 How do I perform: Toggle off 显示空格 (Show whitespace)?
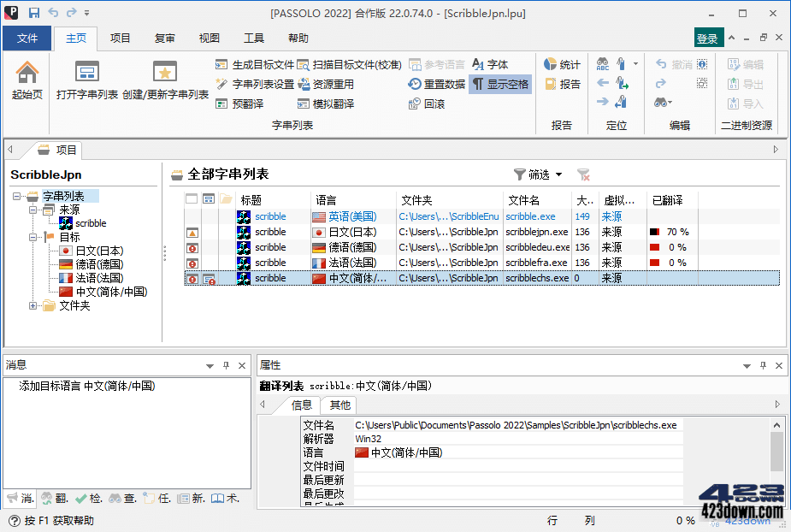point(500,84)
